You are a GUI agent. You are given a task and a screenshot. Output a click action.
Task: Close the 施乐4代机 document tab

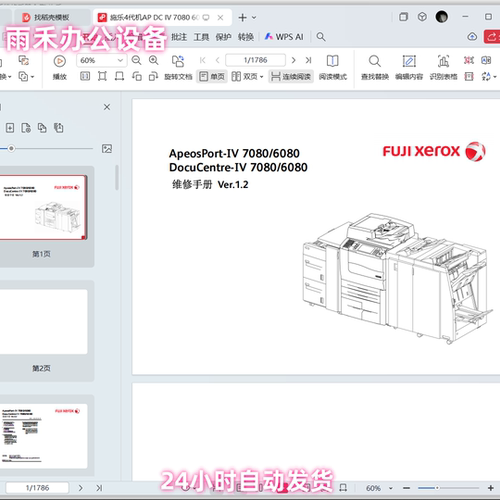220,17
